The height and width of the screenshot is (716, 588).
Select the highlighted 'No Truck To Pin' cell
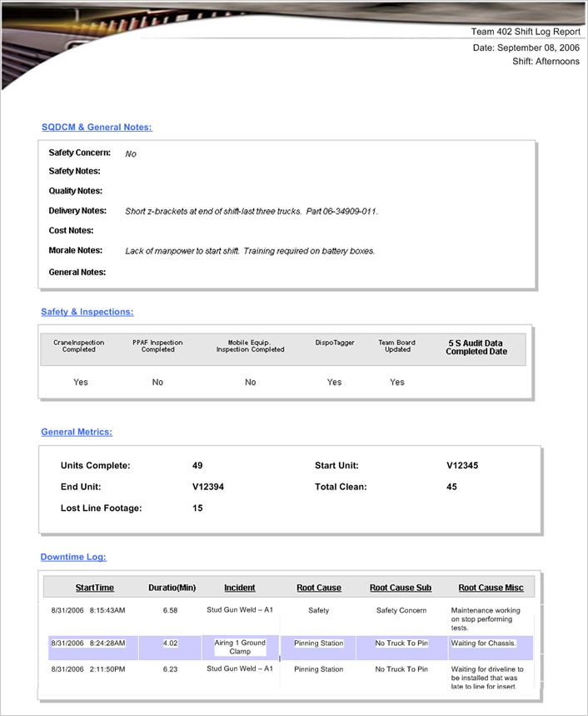click(x=401, y=643)
